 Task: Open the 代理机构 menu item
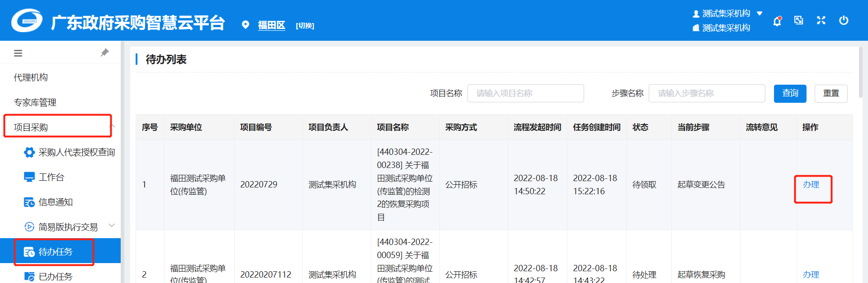(x=31, y=77)
